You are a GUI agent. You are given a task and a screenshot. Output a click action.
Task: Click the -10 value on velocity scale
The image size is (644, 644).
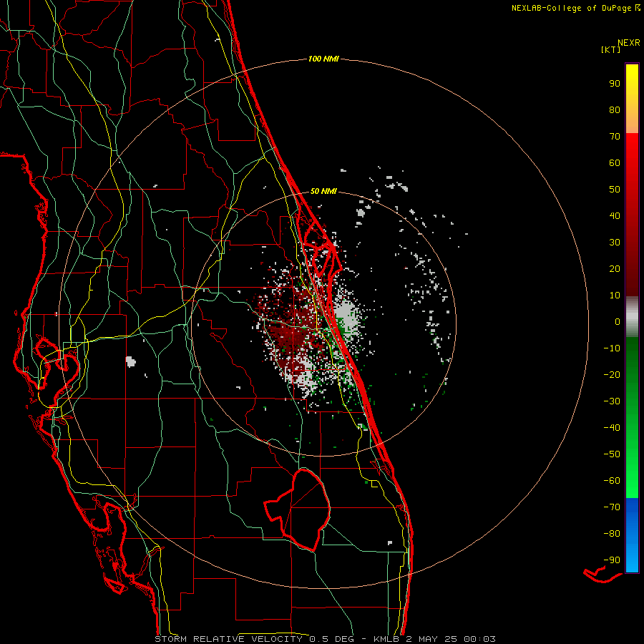[x=612, y=348]
